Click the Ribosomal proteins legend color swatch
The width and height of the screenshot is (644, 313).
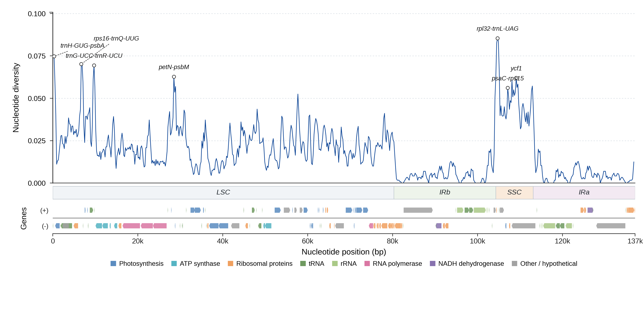[x=231, y=264]
